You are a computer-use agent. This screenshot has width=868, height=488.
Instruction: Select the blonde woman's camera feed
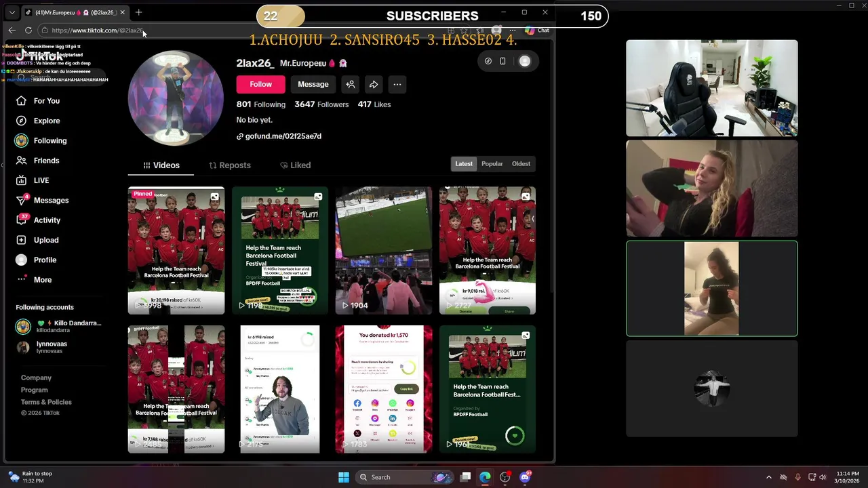click(712, 188)
